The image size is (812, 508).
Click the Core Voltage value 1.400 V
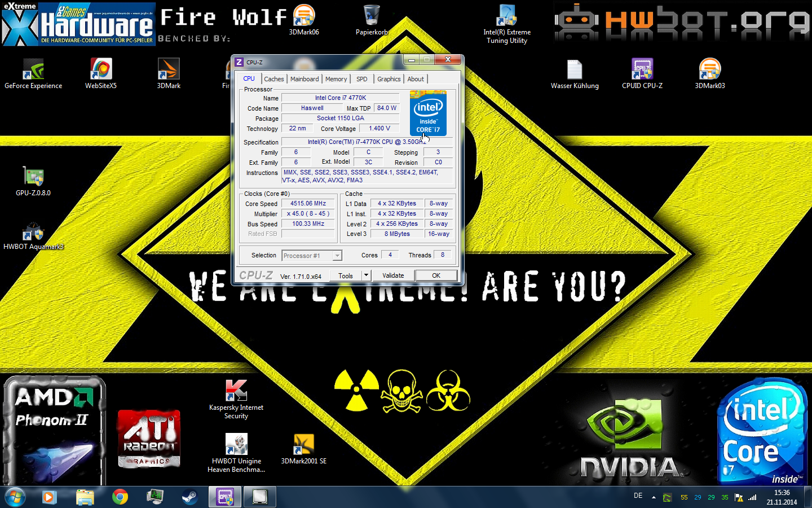tap(379, 128)
